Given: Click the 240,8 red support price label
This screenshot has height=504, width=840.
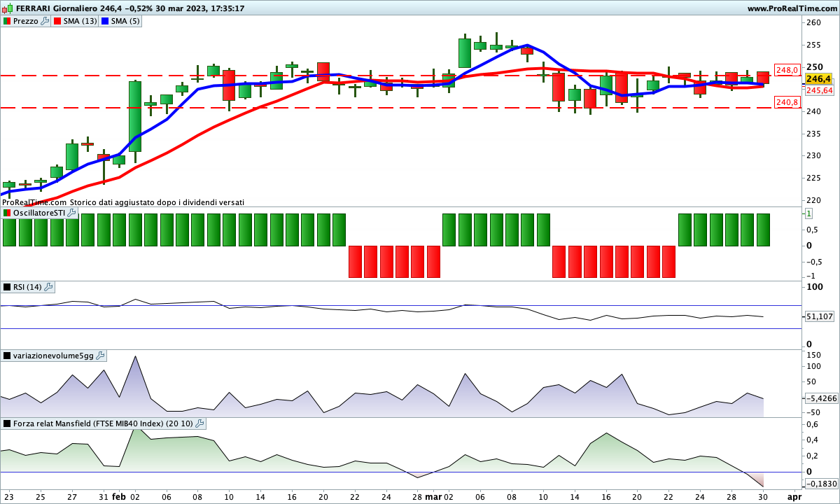Looking at the screenshot, I should point(787,102).
